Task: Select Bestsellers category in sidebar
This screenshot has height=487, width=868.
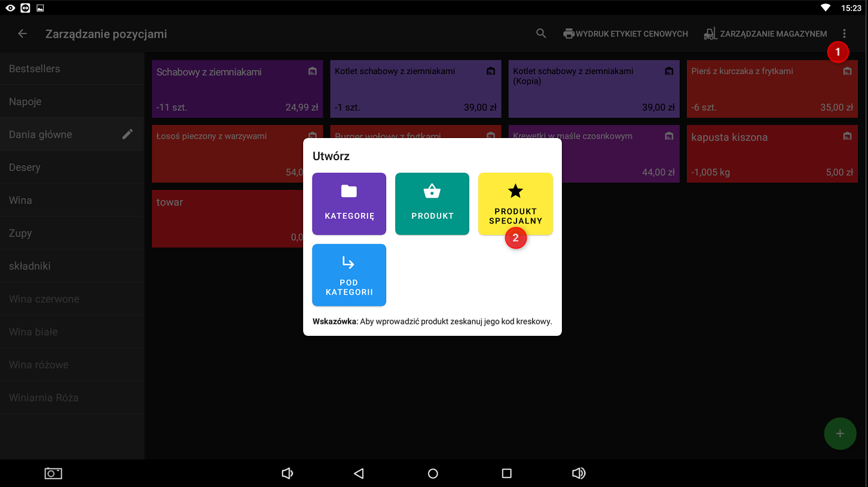Action: [35, 69]
